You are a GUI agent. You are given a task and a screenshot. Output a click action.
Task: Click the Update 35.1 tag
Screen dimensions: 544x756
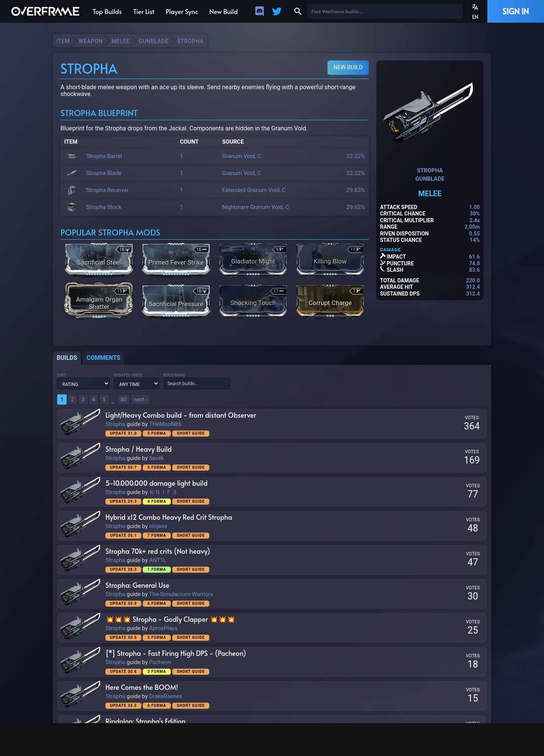point(123,536)
